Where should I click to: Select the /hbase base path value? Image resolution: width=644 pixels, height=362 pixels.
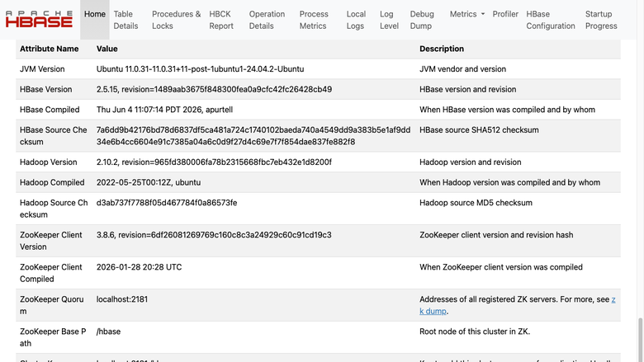coord(108,331)
